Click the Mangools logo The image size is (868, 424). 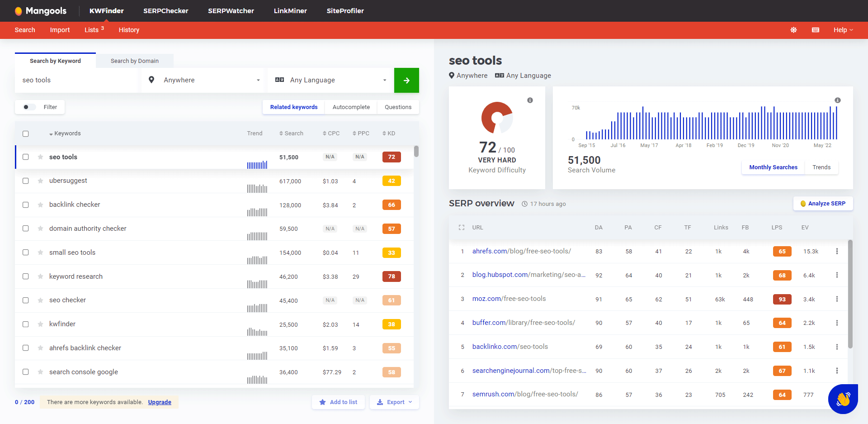click(40, 11)
